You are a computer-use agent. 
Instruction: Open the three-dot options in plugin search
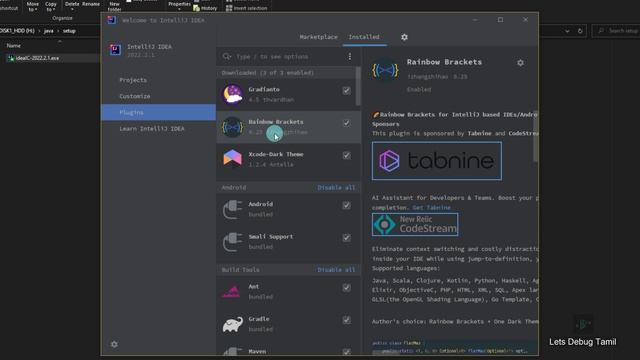pyautogui.click(x=350, y=56)
